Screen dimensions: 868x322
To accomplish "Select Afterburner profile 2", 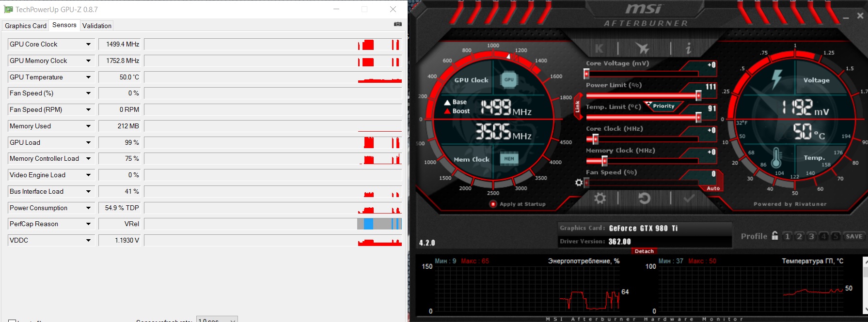I will [x=799, y=236].
